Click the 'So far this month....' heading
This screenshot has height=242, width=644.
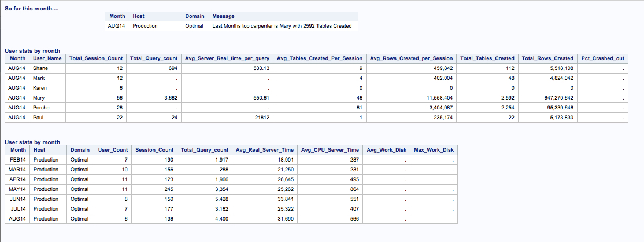[x=31, y=8]
